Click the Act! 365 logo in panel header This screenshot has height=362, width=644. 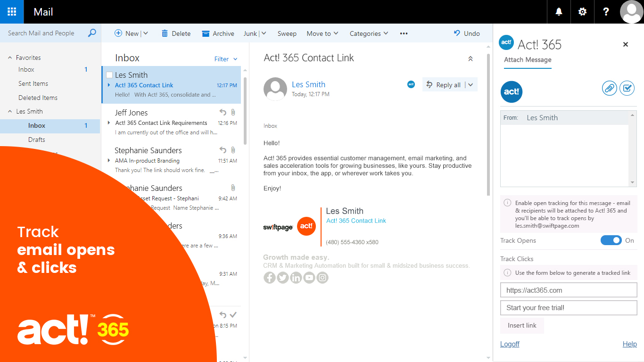click(x=506, y=42)
